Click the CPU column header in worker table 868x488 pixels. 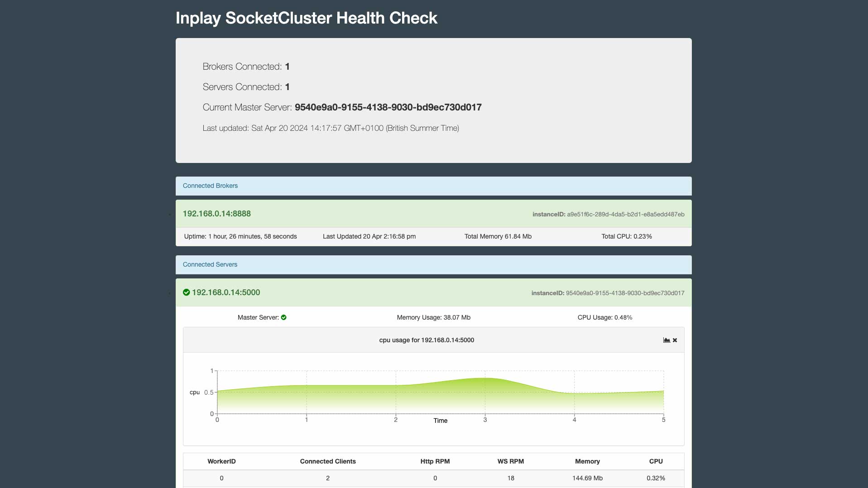click(656, 461)
